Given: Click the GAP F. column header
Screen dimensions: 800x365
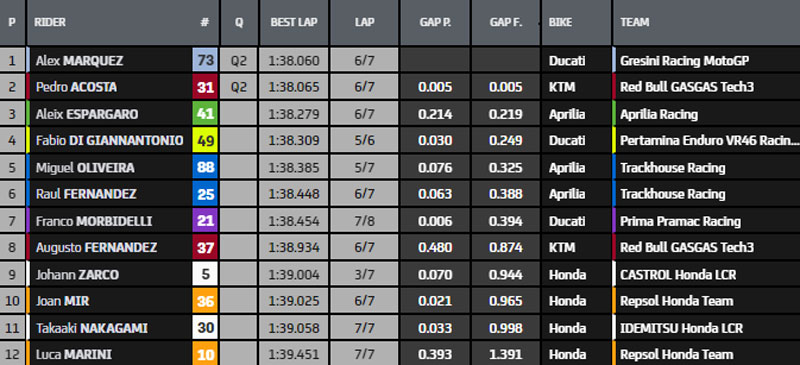Looking at the screenshot, I should (506, 22).
